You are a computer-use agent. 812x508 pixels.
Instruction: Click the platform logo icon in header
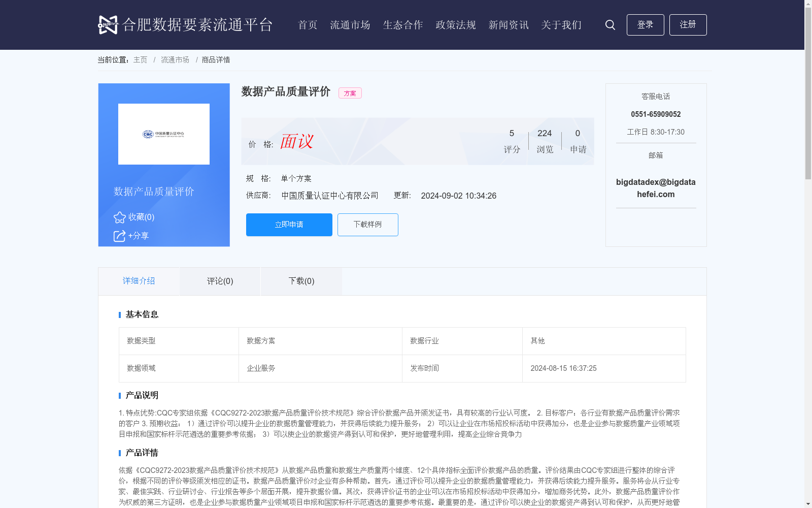(108, 24)
